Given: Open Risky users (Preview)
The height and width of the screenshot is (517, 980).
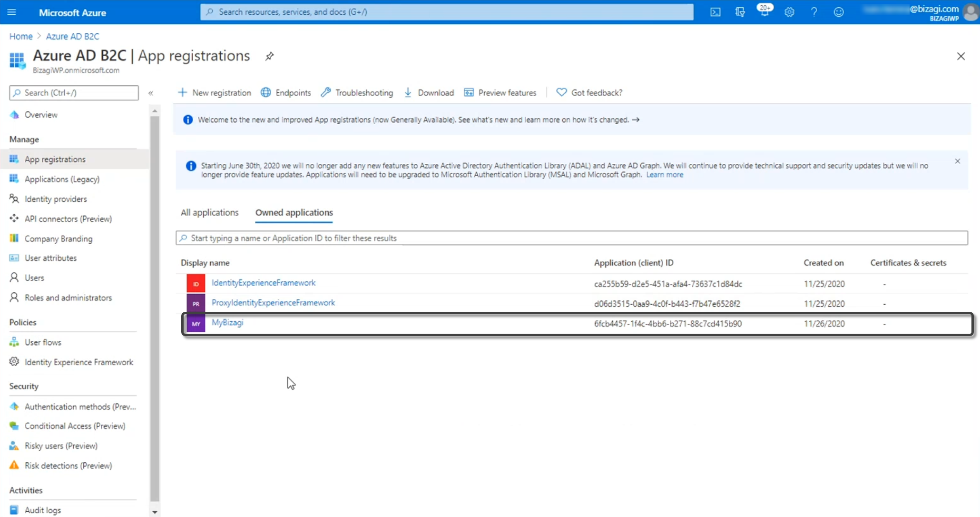Looking at the screenshot, I should (61, 446).
